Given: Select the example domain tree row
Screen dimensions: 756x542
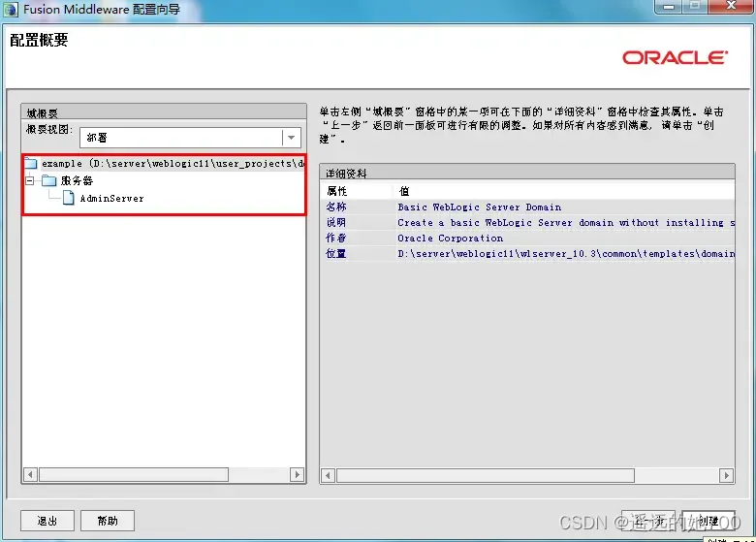Looking at the screenshot, I should coord(165,164).
